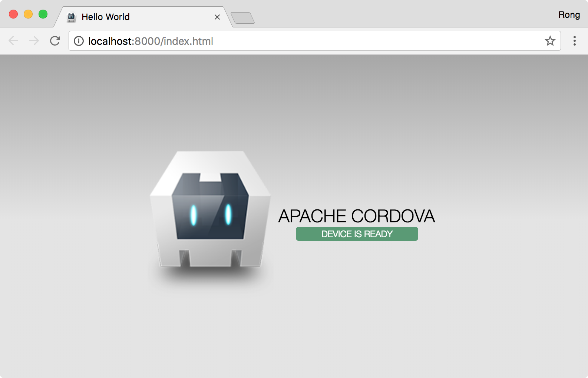This screenshot has width=588, height=378.
Task: Close the Hello World tab
Action: point(217,17)
